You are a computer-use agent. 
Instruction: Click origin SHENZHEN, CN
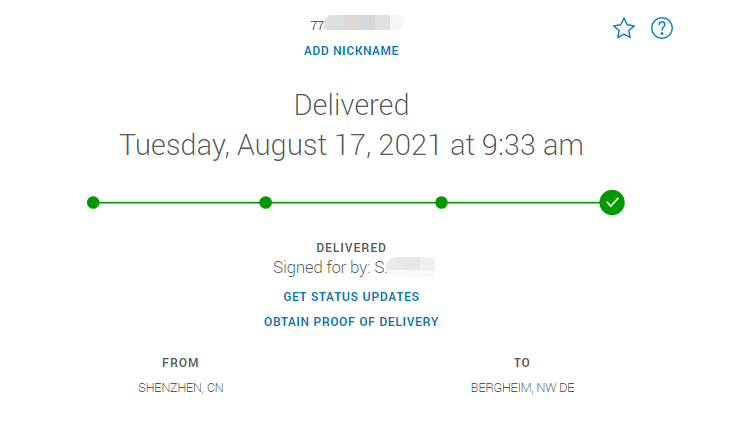[x=181, y=388]
